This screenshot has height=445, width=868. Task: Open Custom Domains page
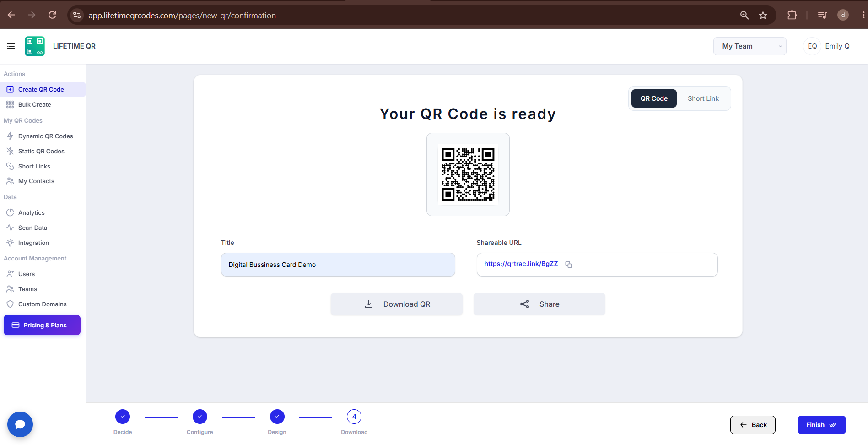(x=43, y=304)
